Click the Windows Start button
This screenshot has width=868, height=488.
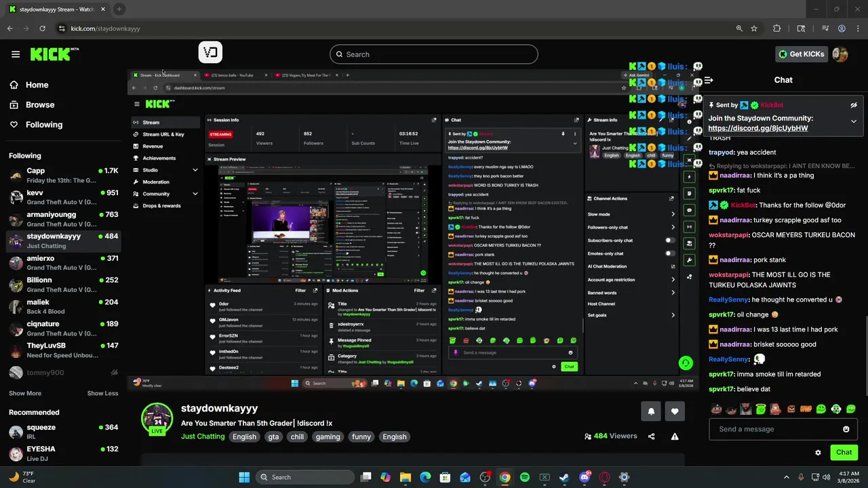244,477
